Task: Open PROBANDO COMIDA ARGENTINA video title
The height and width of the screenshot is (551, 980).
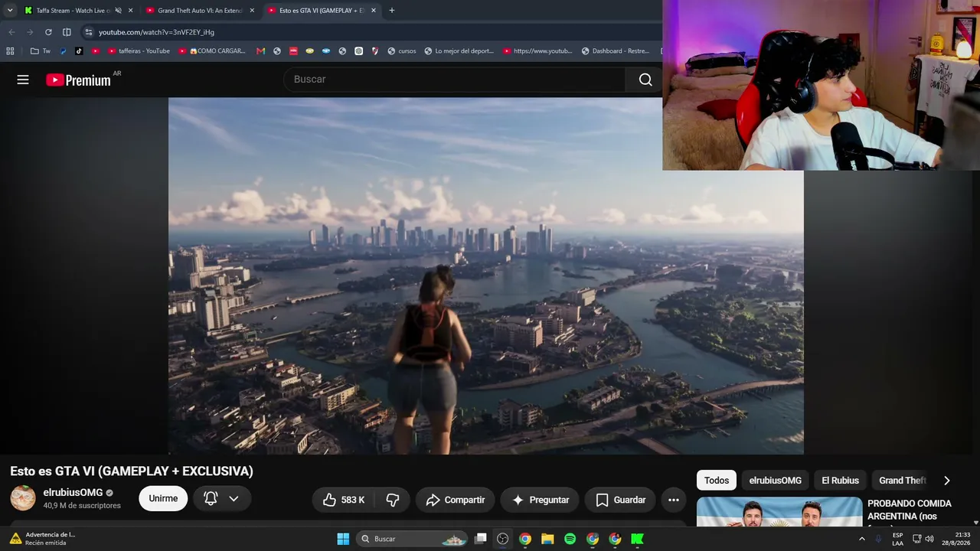Action: tap(910, 510)
